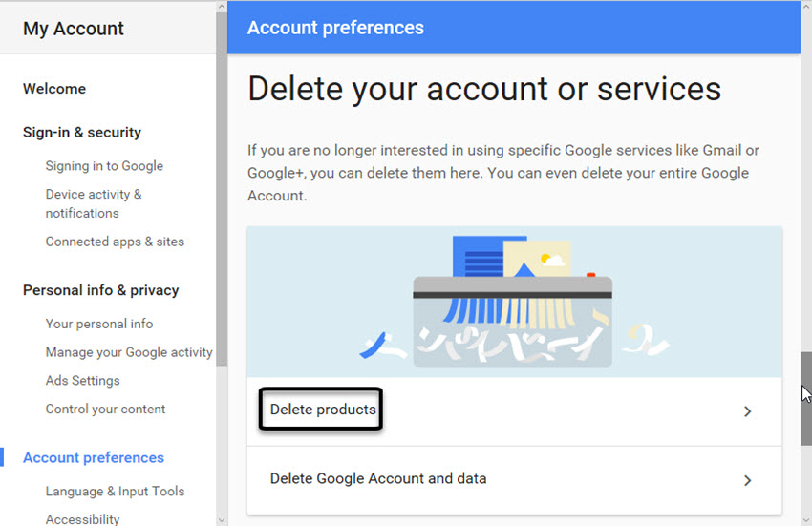
Task: Open Delete Google Account and data
Action: point(378,478)
